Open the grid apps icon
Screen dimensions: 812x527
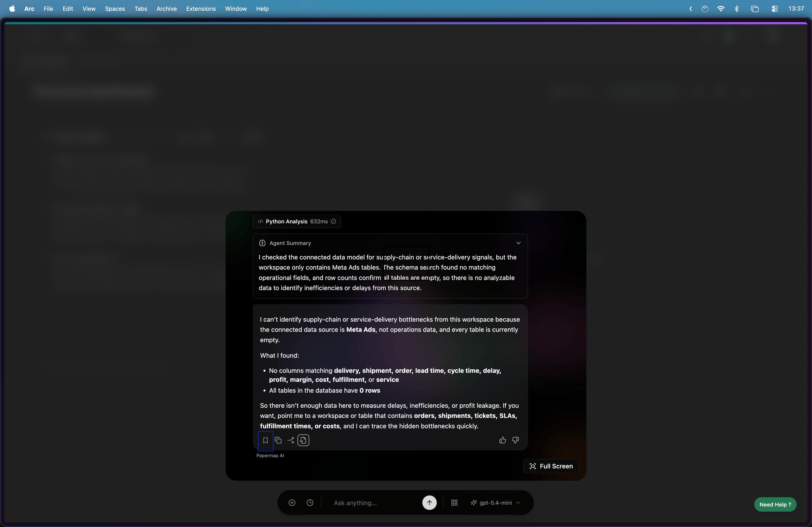(454, 503)
